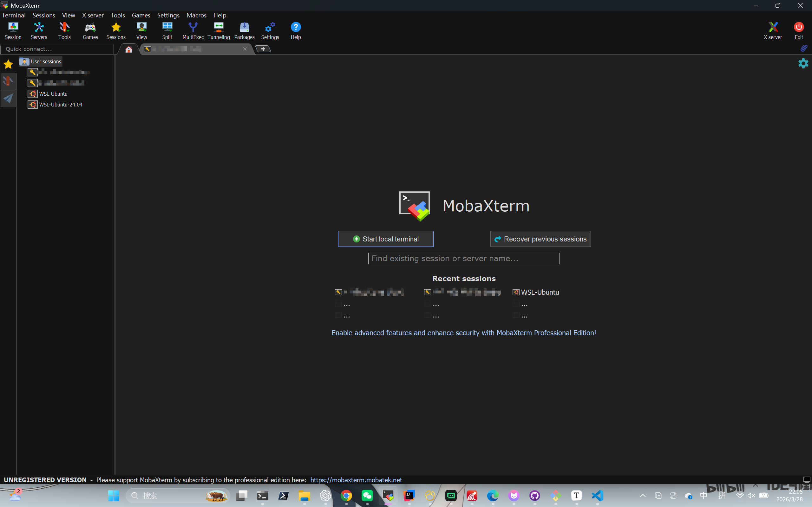Open the Macros menu
The height and width of the screenshot is (507, 812).
(196, 15)
